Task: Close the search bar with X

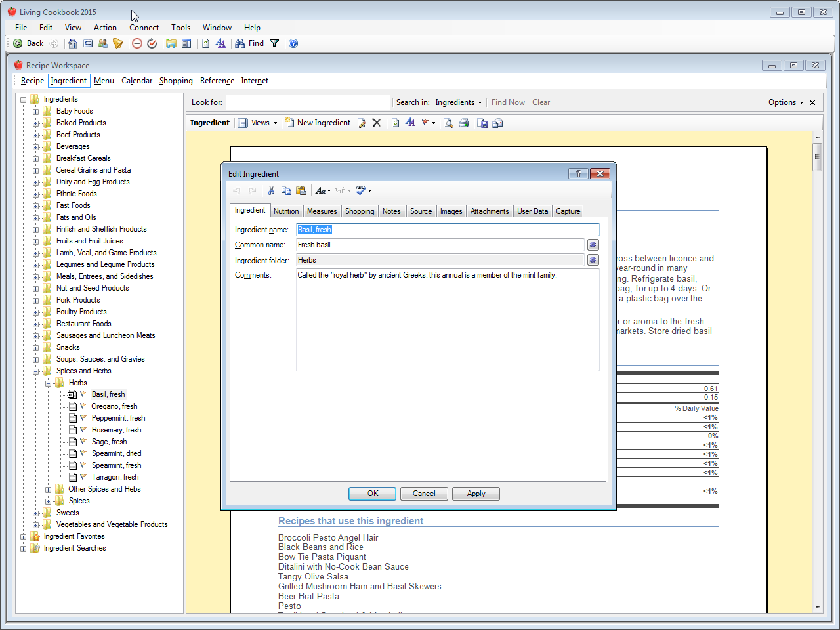Action: click(x=812, y=102)
